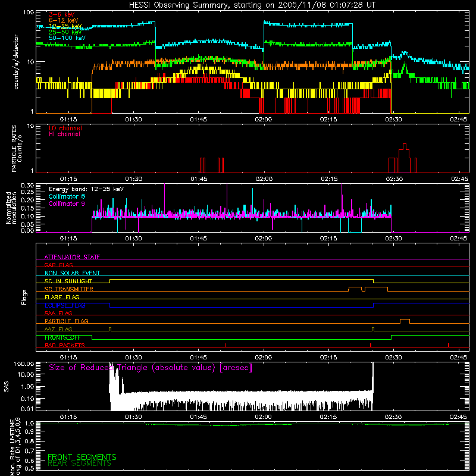Select the FRONT SEGMENTS legend label
The image size is (476, 476).
tap(82, 457)
